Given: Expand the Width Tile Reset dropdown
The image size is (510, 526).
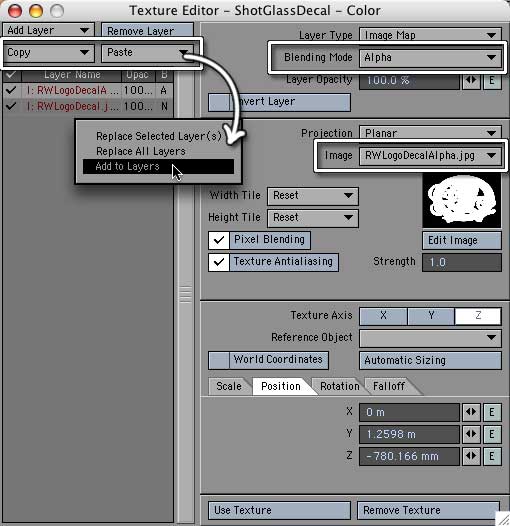Looking at the screenshot, I should click(313, 196).
